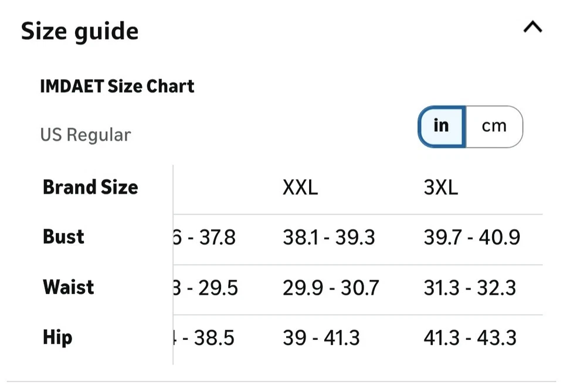Click XXL bust value 38.1 - 39.3
The width and height of the screenshot is (563, 392).
[x=328, y=237]
